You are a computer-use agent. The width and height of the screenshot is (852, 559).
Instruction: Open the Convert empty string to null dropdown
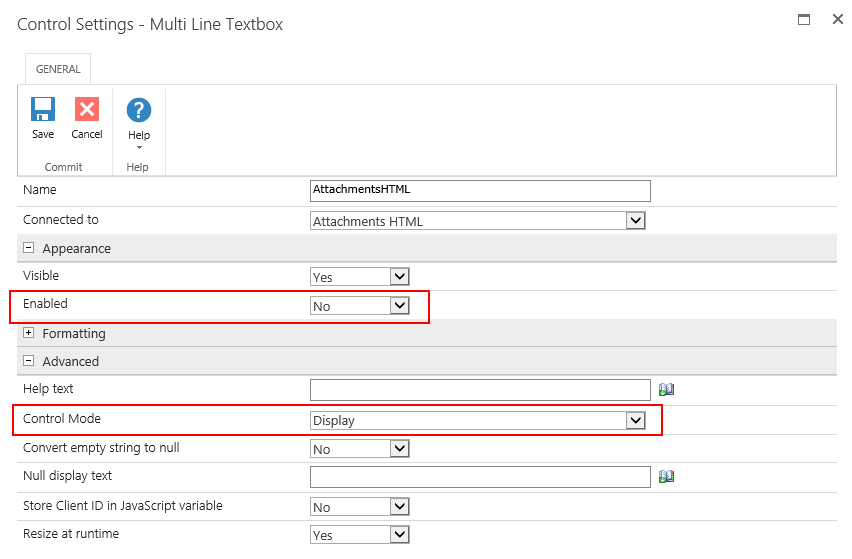click(360, 449)
